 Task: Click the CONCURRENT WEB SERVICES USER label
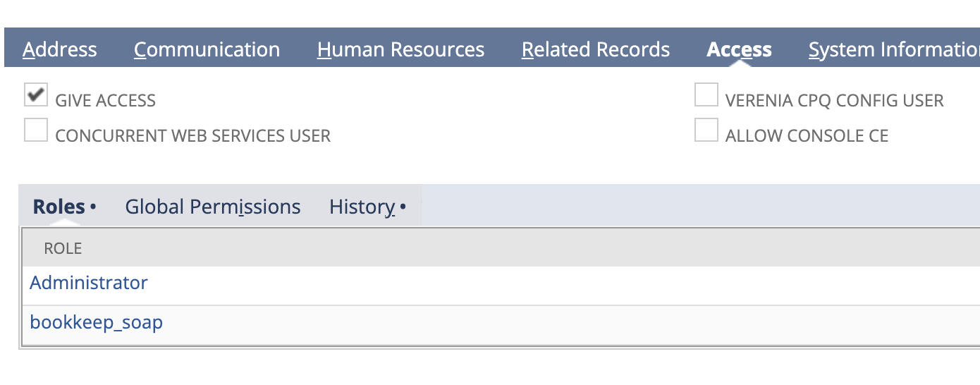coord(193,136)
